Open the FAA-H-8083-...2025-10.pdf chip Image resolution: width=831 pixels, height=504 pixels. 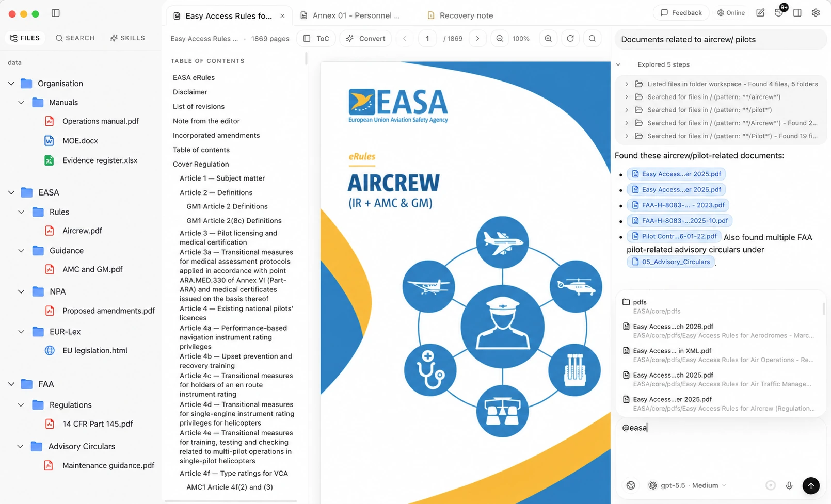[x=679, y=220]
